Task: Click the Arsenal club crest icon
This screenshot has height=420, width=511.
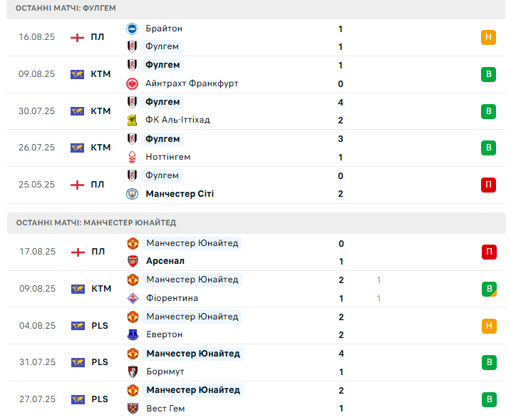Action: (x=132, y=262)
